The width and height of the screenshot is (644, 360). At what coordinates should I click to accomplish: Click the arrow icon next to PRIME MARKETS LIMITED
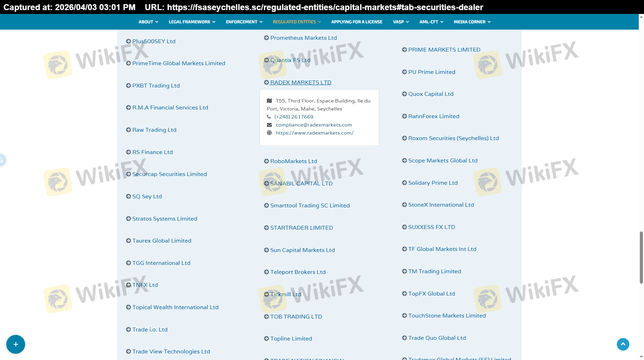click(404, 49)
